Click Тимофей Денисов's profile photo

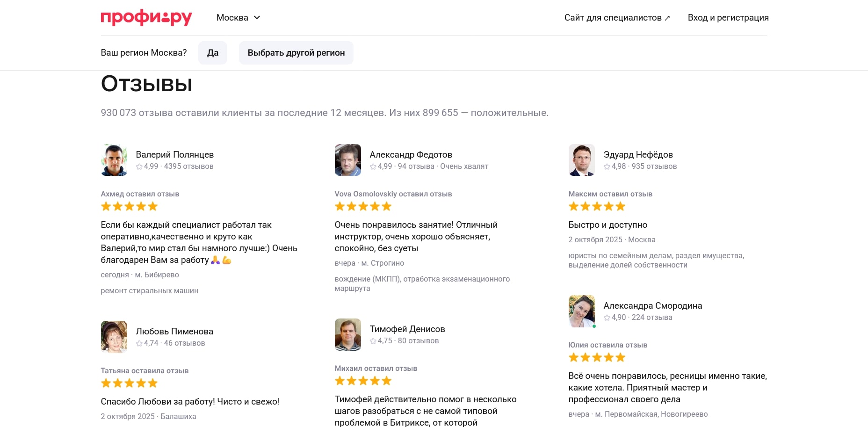tap(348, 334)
